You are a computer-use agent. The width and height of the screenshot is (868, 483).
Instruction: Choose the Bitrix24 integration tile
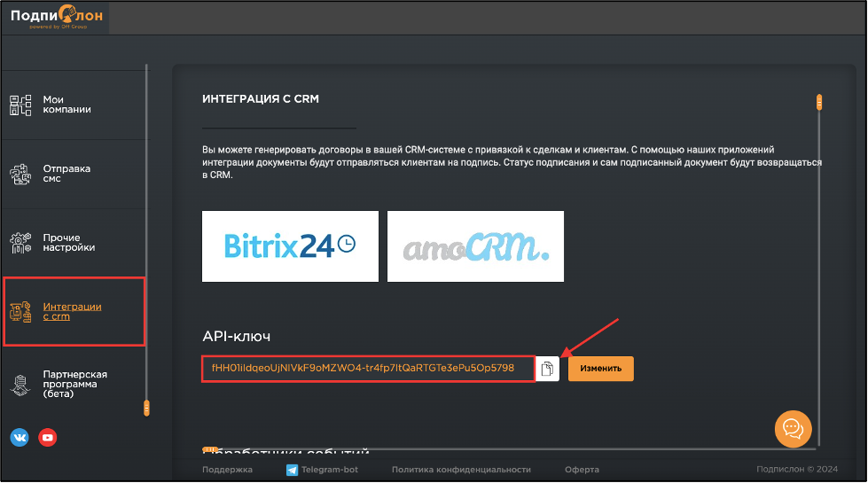click(290, 246)
